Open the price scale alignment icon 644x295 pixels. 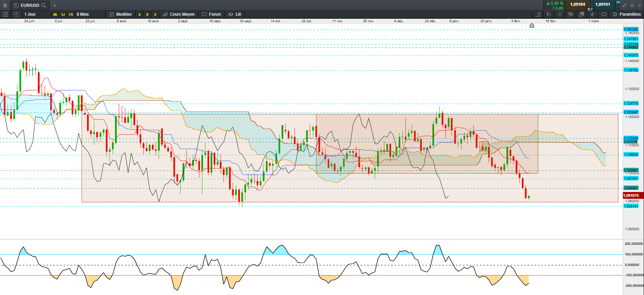click(538, 14)
